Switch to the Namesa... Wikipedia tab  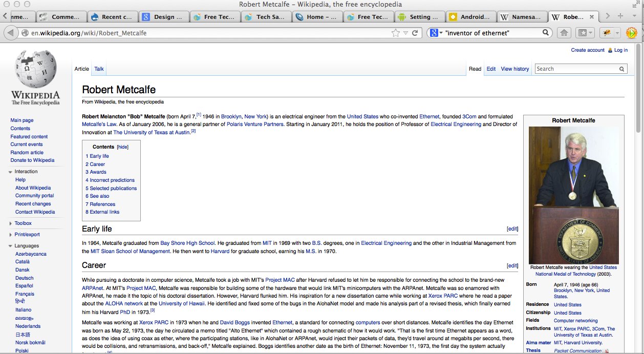pyautogui.click(x=522, y=17)
